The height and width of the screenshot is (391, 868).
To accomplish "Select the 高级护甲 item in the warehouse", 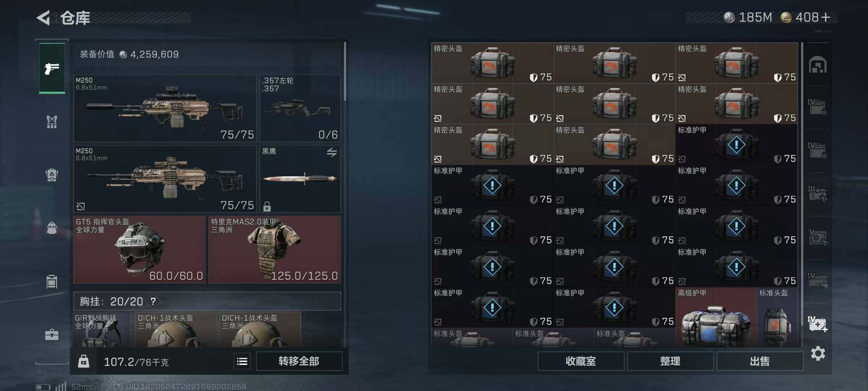I will click(716, 317).
